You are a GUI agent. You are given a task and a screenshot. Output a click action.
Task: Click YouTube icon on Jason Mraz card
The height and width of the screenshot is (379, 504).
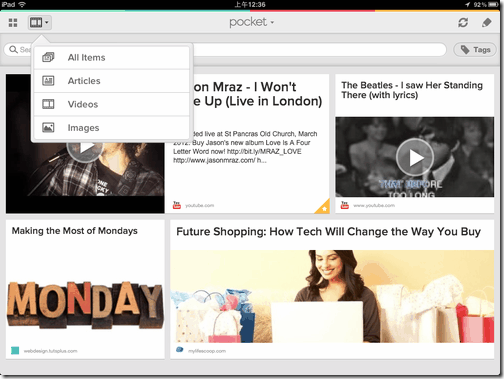click(x=177, y=205)
